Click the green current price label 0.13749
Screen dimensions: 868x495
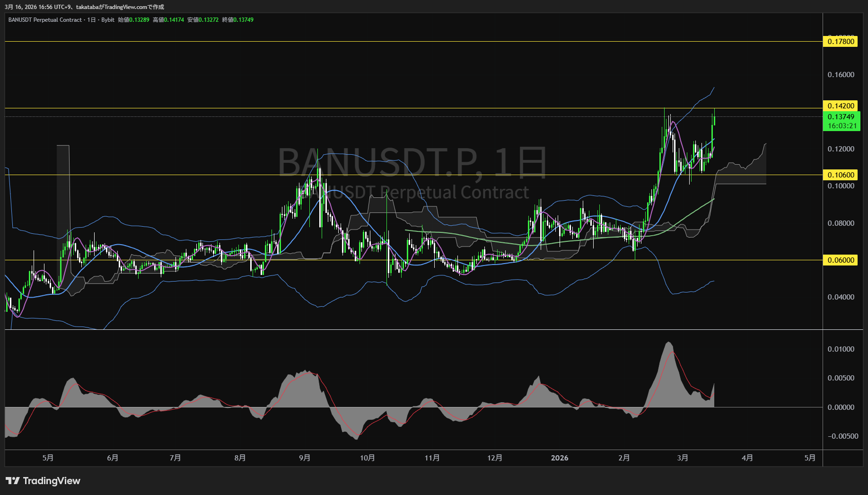[842, 117]
